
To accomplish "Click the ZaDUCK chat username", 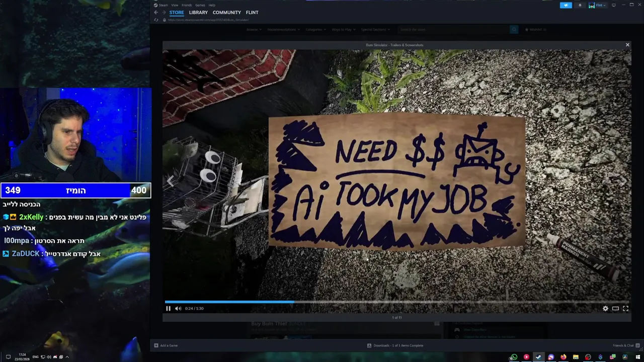I will [x=26, y=254].
